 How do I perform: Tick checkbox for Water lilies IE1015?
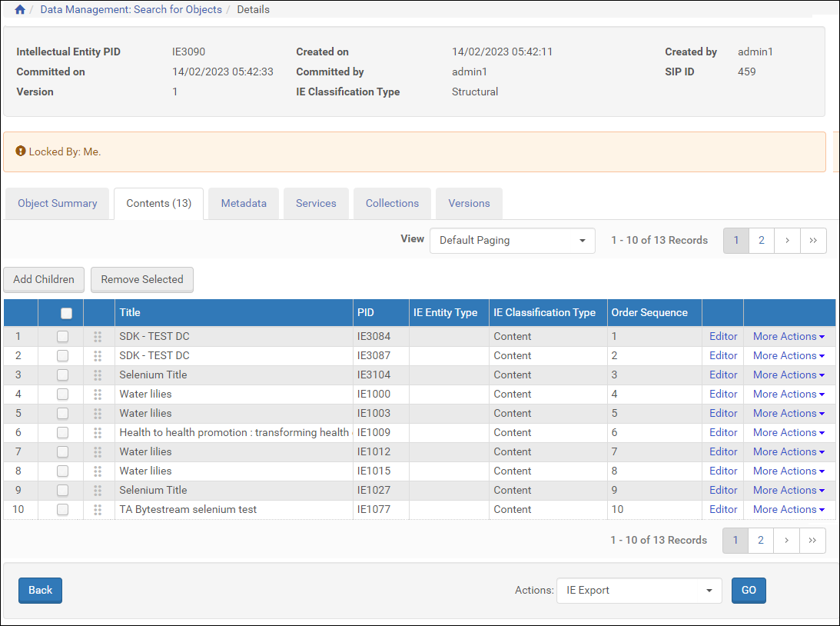[x=63, y=471]
